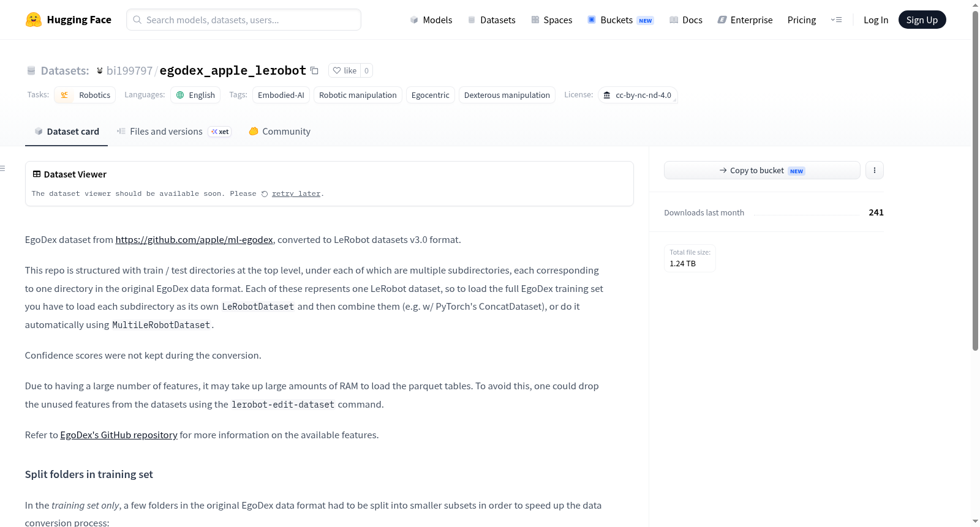Click the Sign Up button
Image resolution: width=980 pixels, height=527 pixels.
922,20
